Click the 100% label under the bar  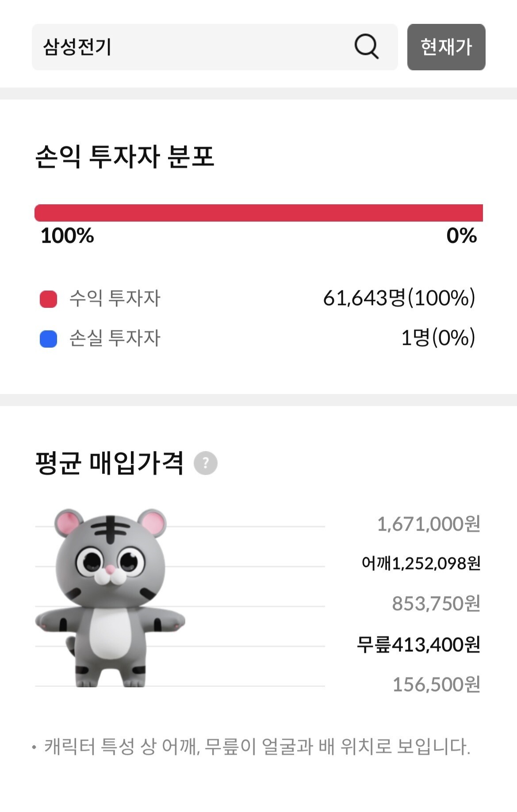point(67,236)
